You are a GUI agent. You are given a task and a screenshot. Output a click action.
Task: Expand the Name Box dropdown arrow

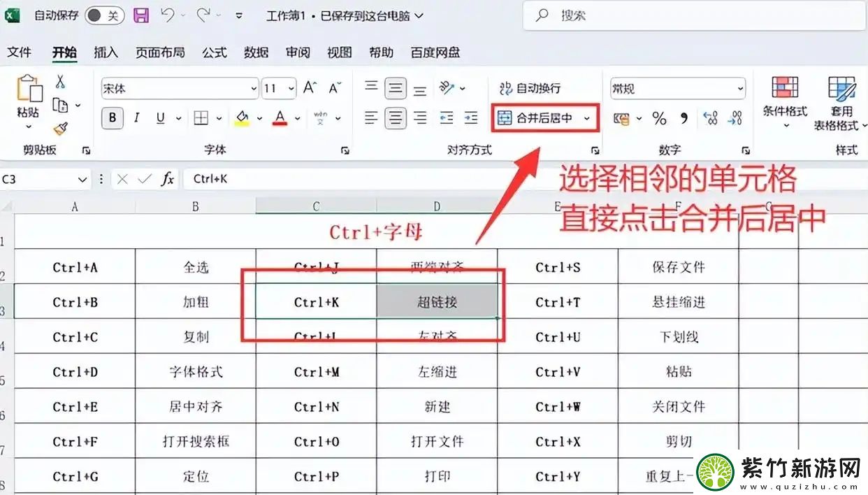(x=82, y=180)
